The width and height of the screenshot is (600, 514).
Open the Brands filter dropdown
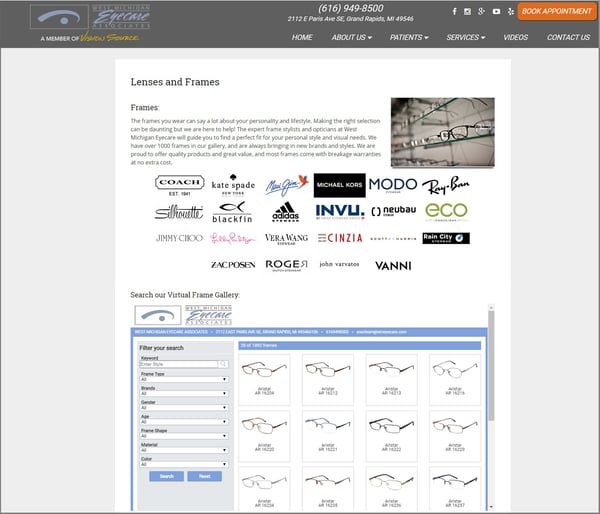coord(184,393)
